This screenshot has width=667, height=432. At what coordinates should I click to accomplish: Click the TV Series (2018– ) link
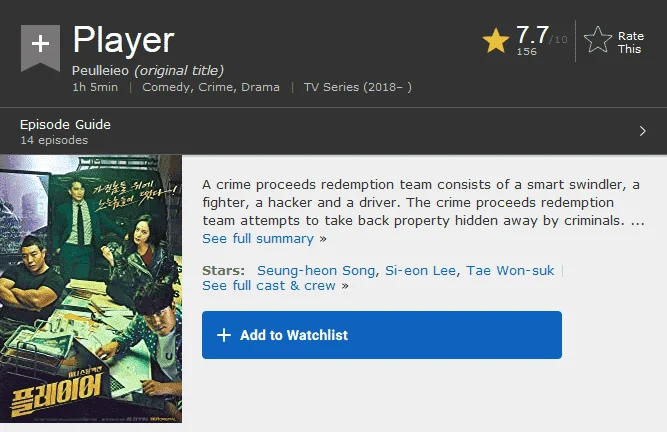tap(358, 87)
